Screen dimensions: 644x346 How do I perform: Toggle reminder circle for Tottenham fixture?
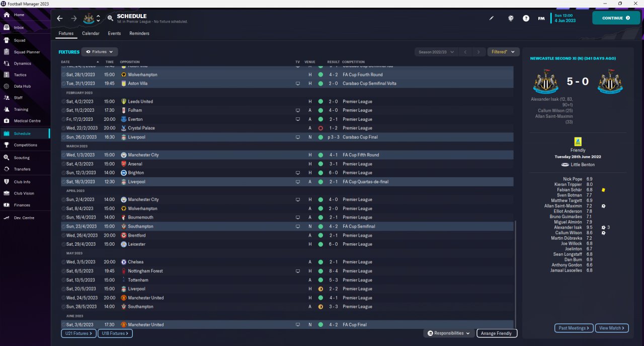click(x=63, y=280)
